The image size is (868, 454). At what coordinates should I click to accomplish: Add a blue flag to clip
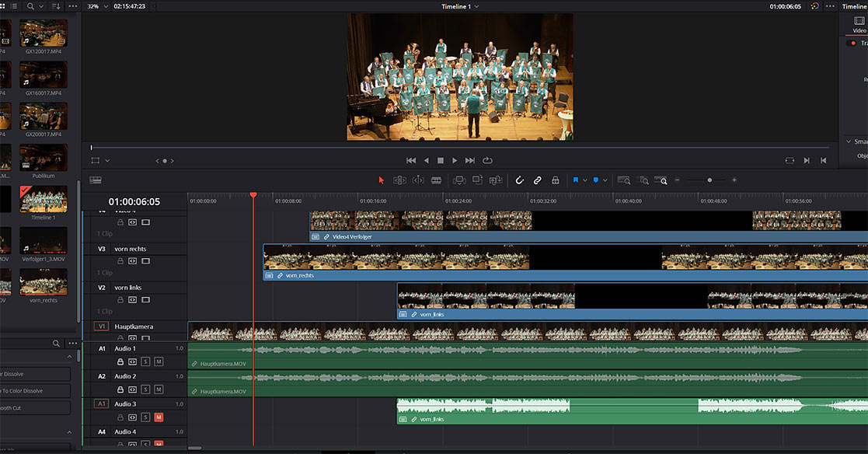576,180
